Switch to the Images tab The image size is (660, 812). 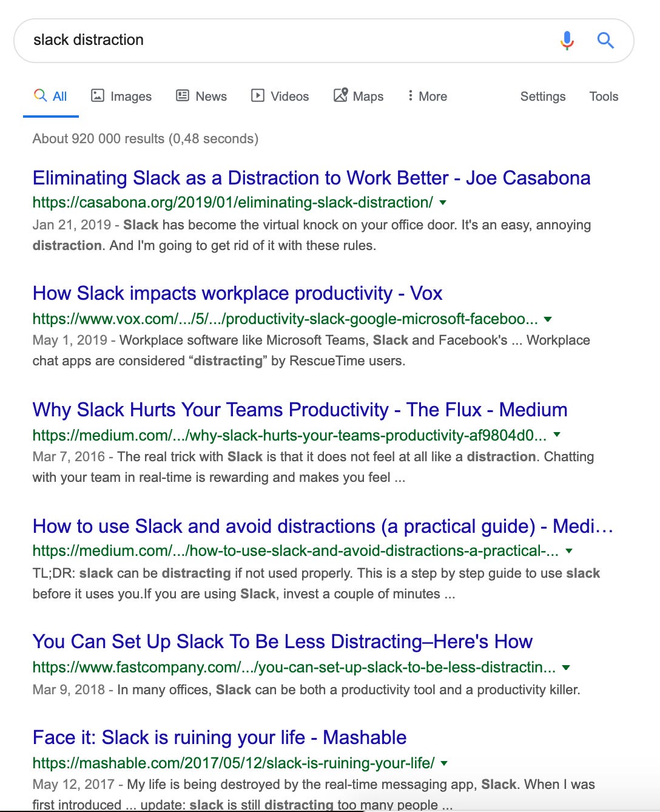point(121,96)
